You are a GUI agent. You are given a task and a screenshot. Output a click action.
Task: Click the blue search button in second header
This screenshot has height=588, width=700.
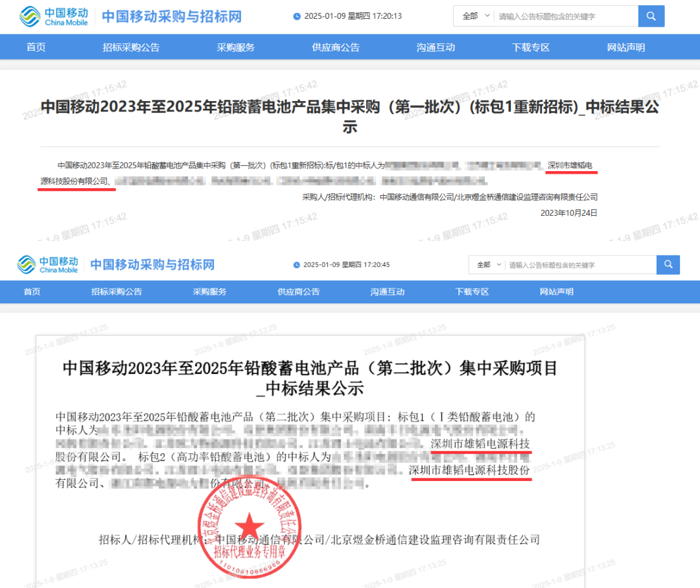[x=668, y=265]
